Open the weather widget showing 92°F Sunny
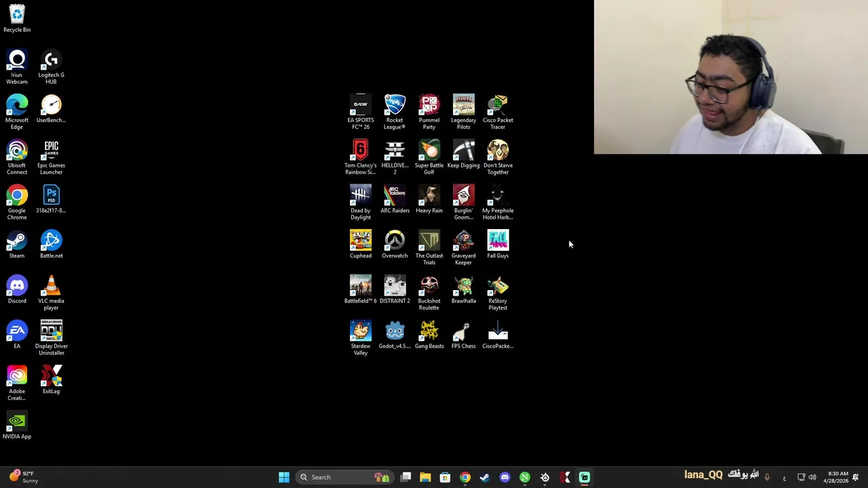868x488 pixels. pyautogui.click(x=22, y=477)
